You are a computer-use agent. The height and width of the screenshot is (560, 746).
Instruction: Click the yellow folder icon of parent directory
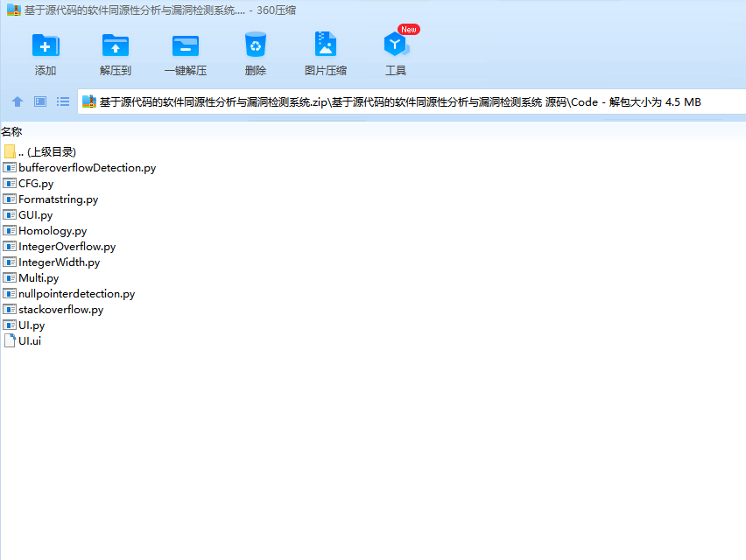click(10, 151)
